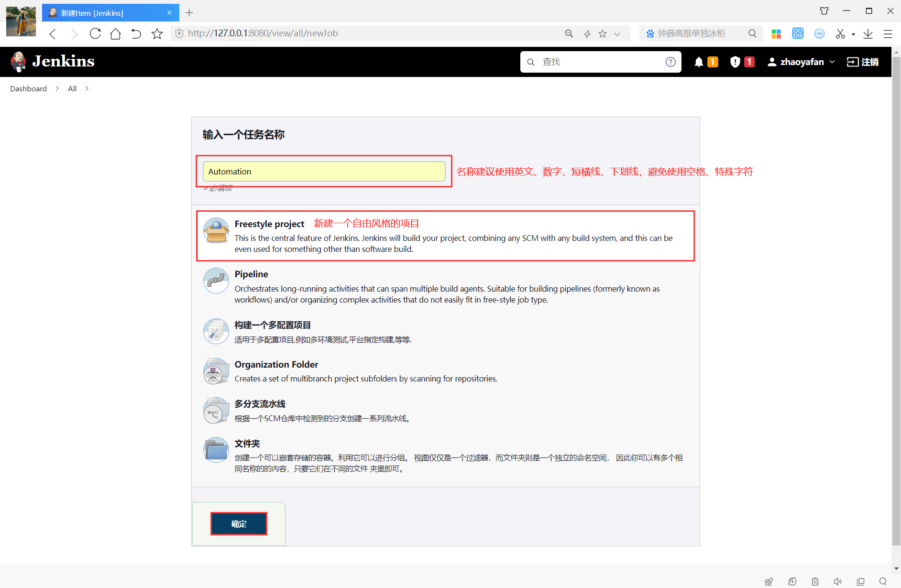This screenshot has width=901, height=588.
Task: Click the Organization Folder icon
Action: tap(216, 371)
